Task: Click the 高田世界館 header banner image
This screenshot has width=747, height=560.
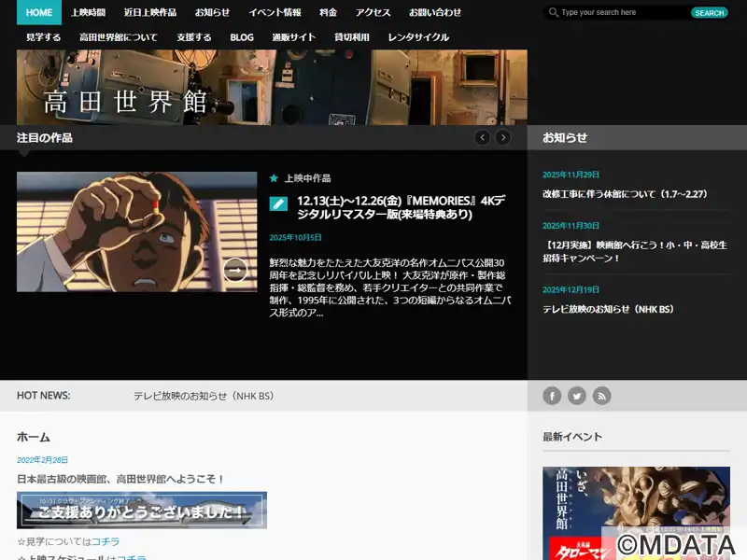Action: pyautogui.click(x=272, y=87)
